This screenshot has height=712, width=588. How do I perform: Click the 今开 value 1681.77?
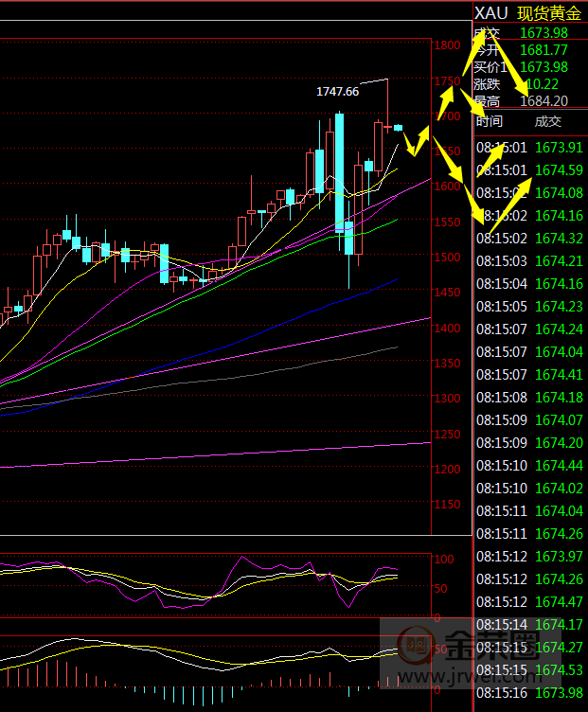[x=543, y=49]
